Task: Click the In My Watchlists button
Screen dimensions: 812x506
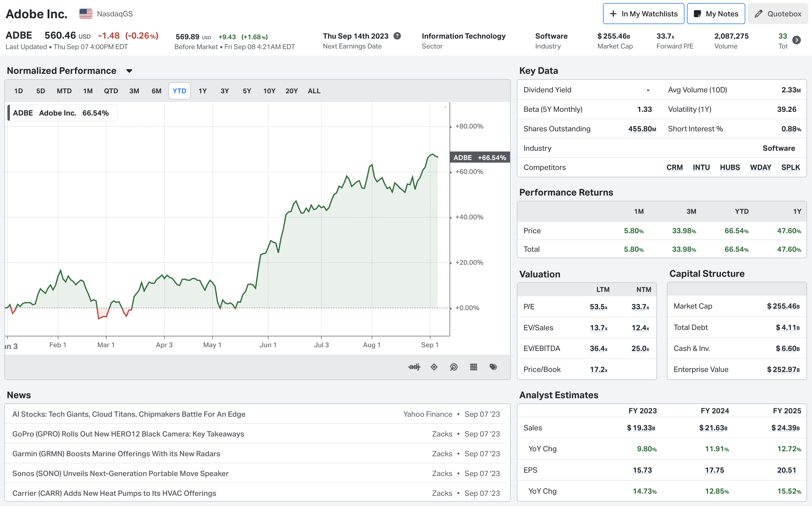Action: pyautogui.click(x=643, y=14)
